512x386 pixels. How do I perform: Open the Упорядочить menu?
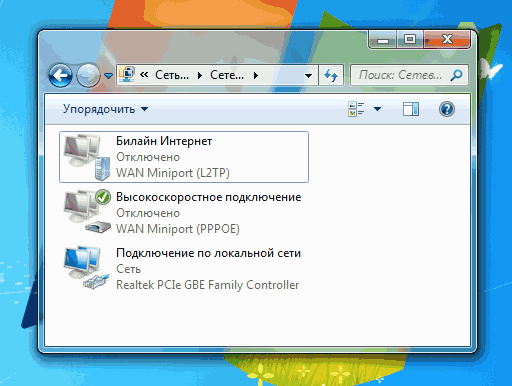click(105, 109)
